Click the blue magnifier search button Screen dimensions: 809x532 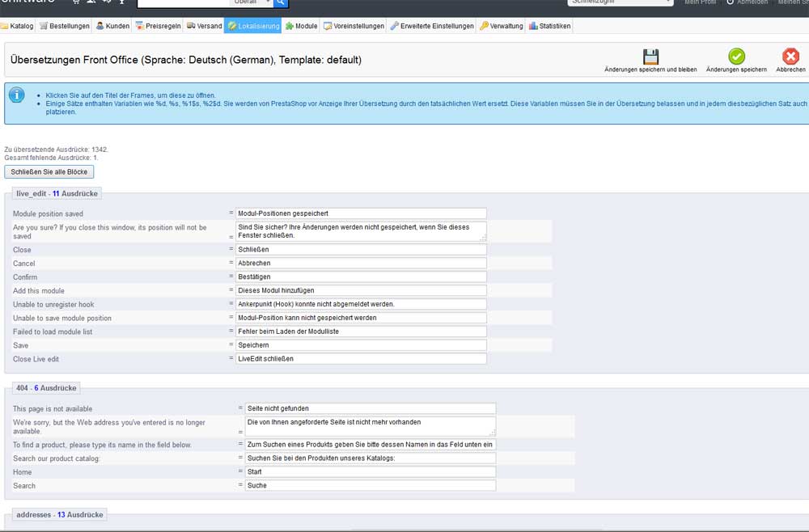(280, 2)
